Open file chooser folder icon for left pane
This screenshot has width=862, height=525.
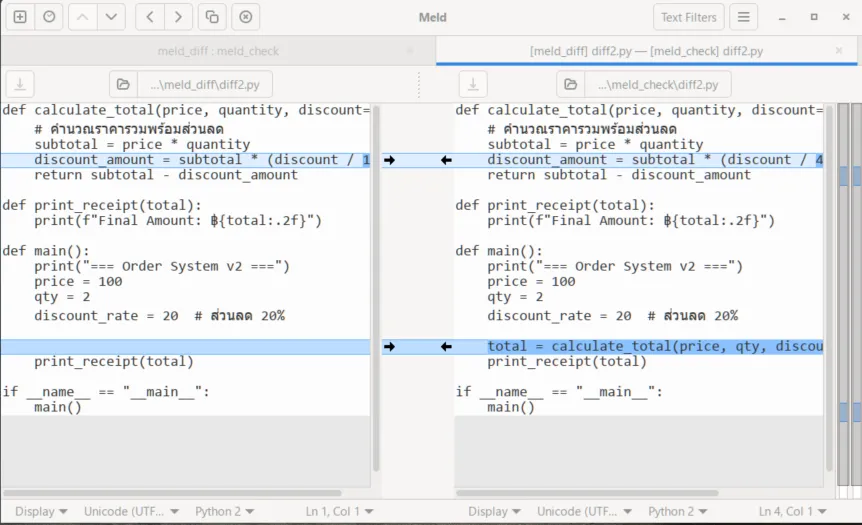pyautogui.click(x=123, y=84)
